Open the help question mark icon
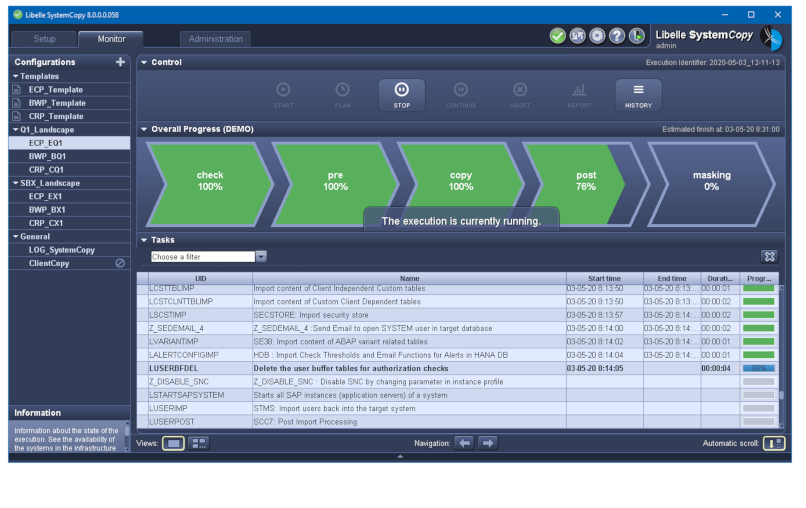 click(617, 36)
